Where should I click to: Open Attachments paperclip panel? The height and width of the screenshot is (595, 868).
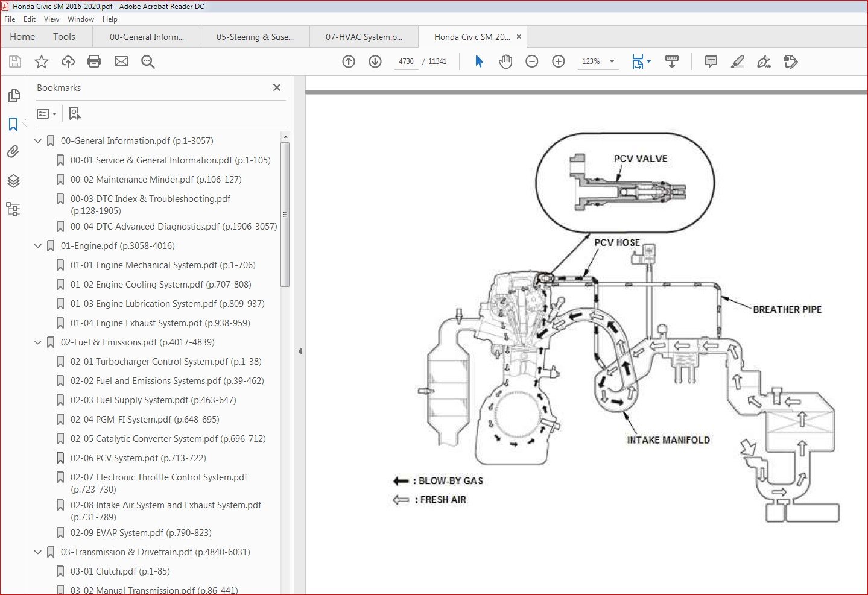(x=13, y=152)
